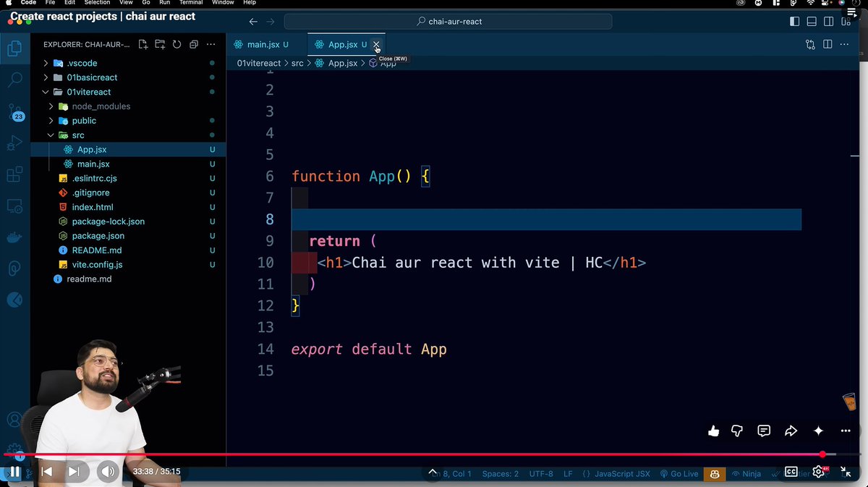Open the Remote Explorer view
Viewport: 868px width, 487px height.
point(14,206)
